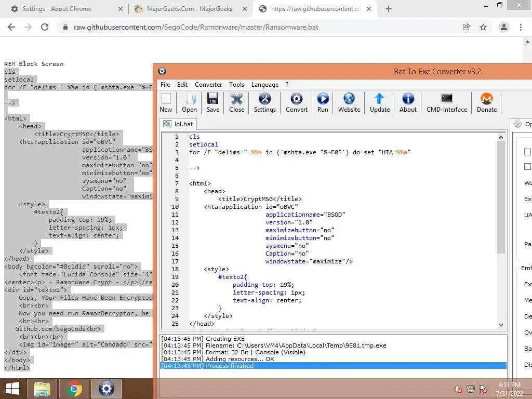
Task: Create a new file with New icon
Action: tap(166, 102)
